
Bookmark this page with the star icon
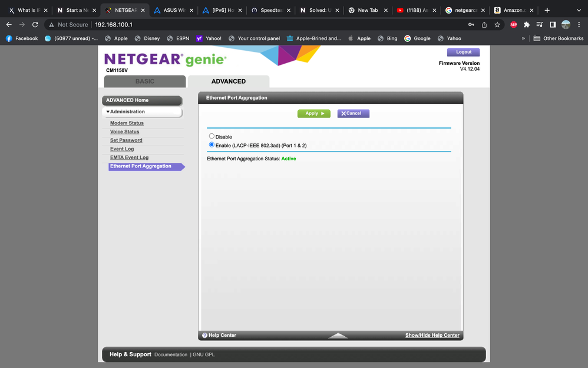point(497,24)
